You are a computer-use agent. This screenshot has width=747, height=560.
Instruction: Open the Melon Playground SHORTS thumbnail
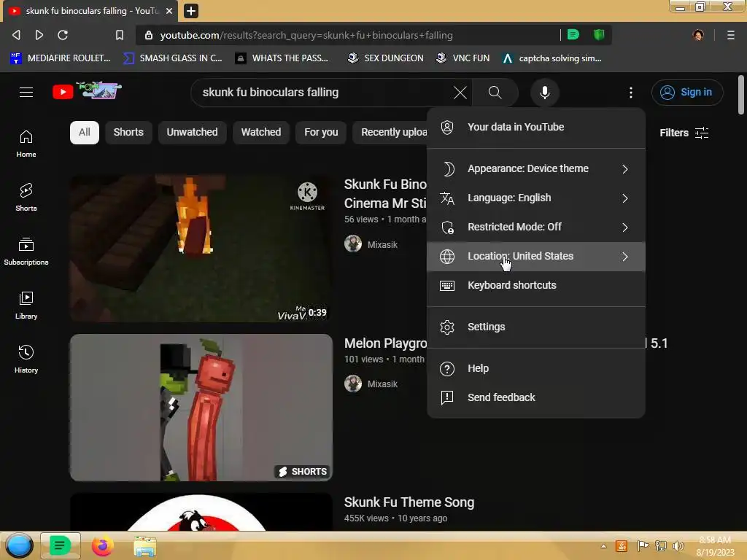[201, 408]
